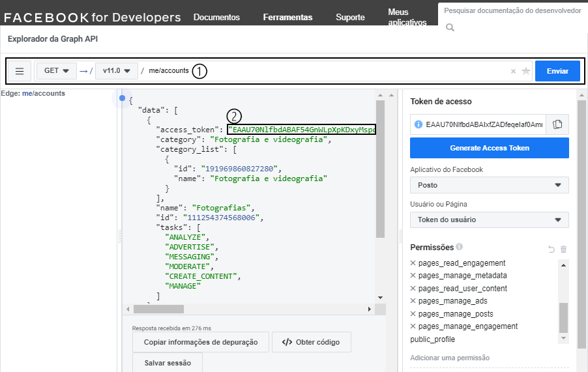Delete permissions with trash icon
This screenshot has height=372, width=588.
tap(563, 249)
